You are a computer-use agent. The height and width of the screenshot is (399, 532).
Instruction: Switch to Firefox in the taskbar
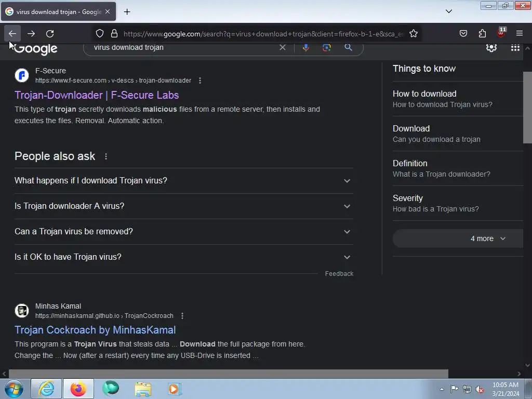[x=78, y=389]
